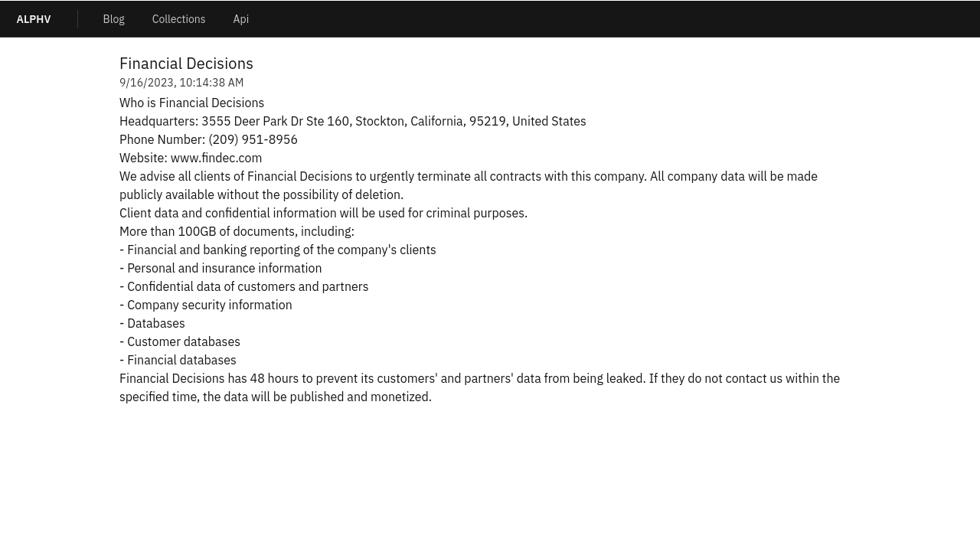Image resolution: width=980 pixels, height=552 pixels.
Task: Click the www.findec.com website text
Action: point(216,158)
